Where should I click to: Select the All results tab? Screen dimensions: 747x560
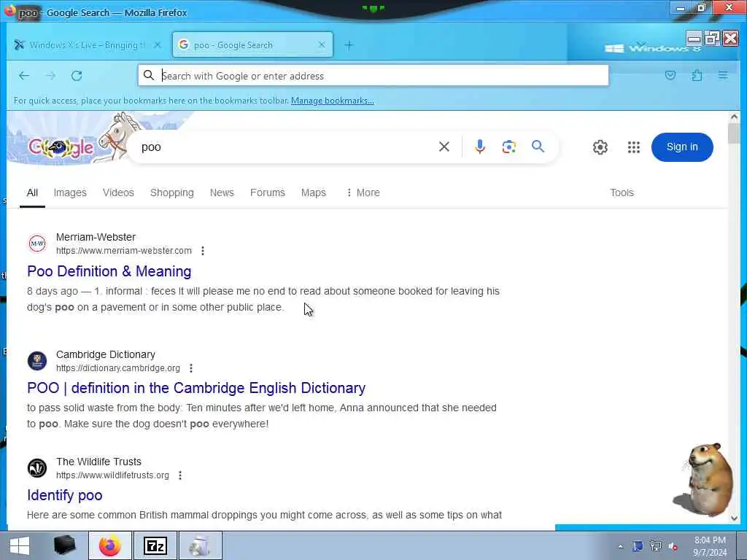[x=32, y=192]
